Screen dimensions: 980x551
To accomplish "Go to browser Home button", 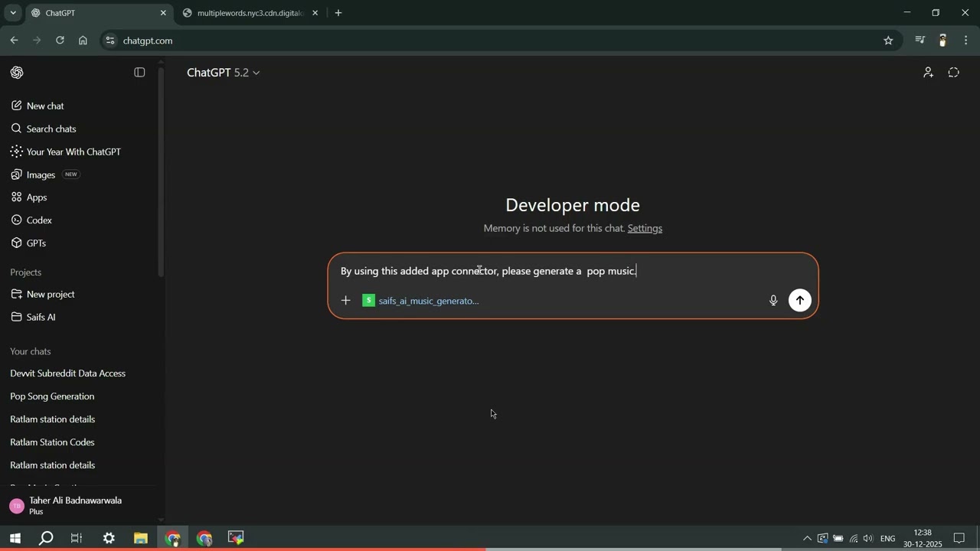I will coord(83,41).
